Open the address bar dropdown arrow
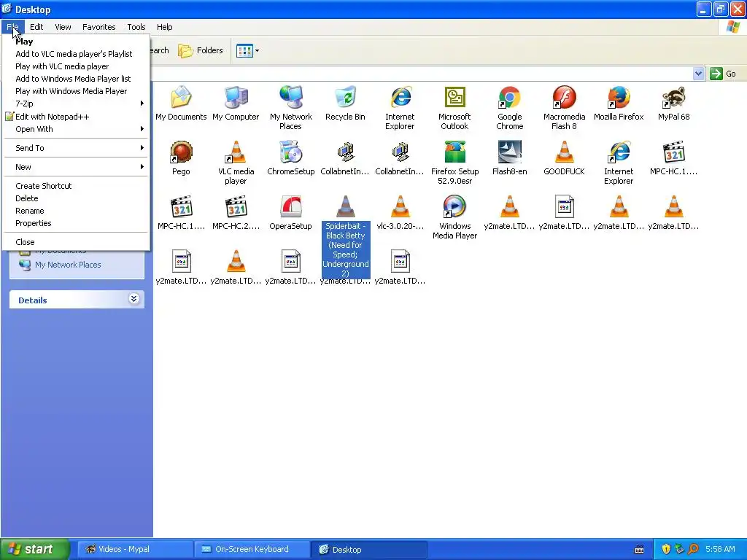 (698, 74)
